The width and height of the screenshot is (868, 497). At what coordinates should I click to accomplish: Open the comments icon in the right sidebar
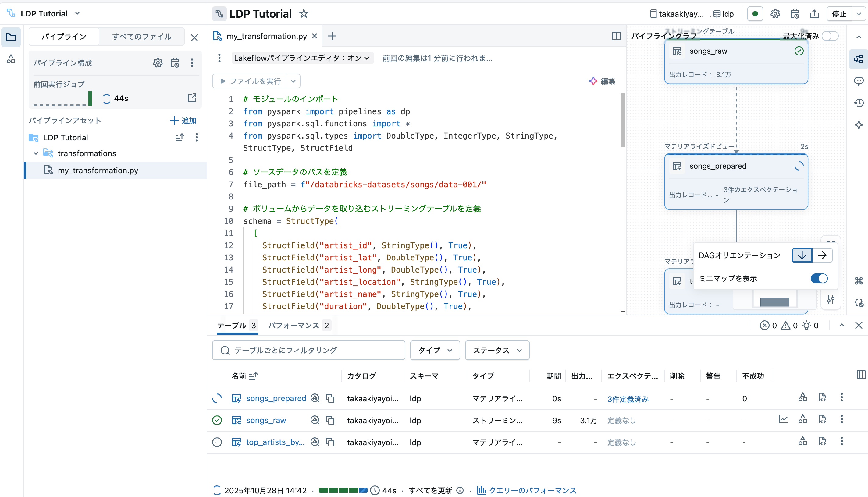(x=859, y=81)
